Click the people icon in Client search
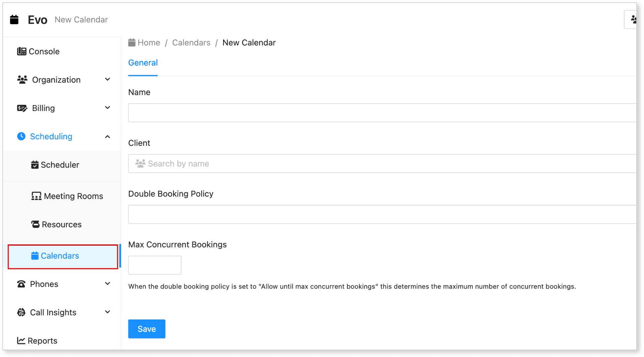Screen dimensions: 644x357 [x=140, y=163]
